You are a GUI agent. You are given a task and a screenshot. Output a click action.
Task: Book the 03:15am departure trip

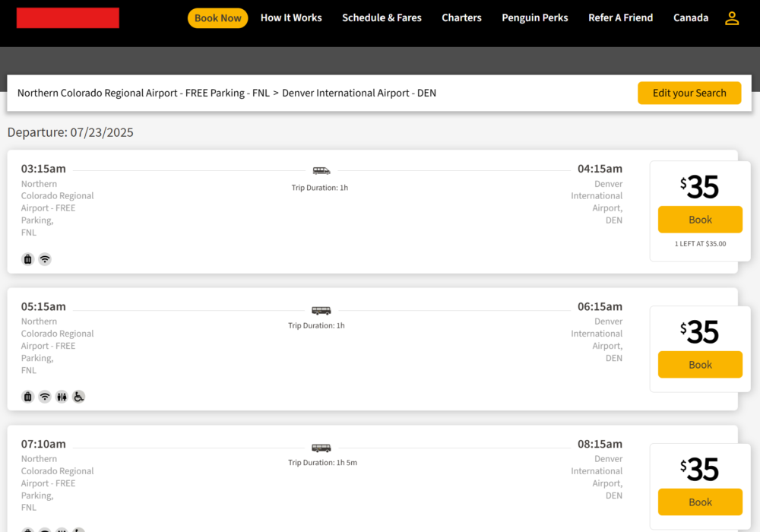point(700,220)
